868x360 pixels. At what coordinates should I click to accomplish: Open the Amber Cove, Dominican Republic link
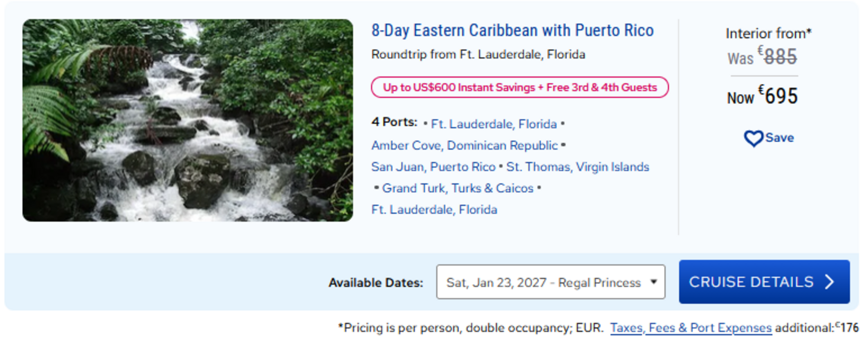[465, 145]
